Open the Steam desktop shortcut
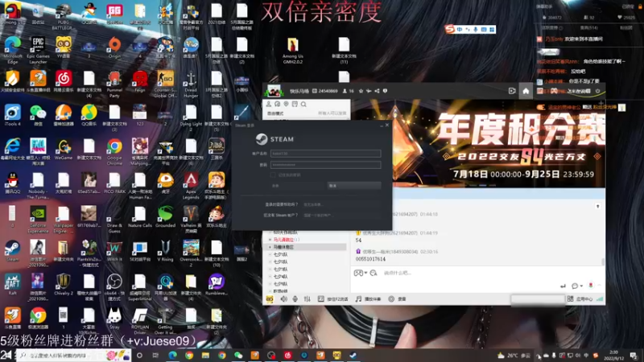The width and height of the screenshot is (644, 362). point(12,251)
